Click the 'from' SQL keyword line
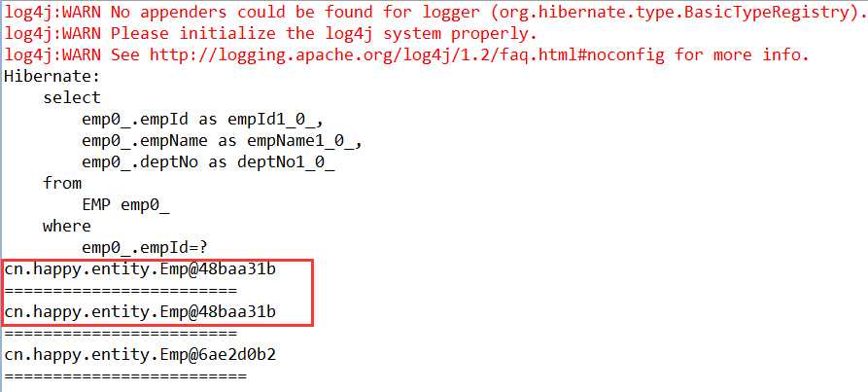The width and height of the screenshot is (868, 392). [x=62, y=183]
